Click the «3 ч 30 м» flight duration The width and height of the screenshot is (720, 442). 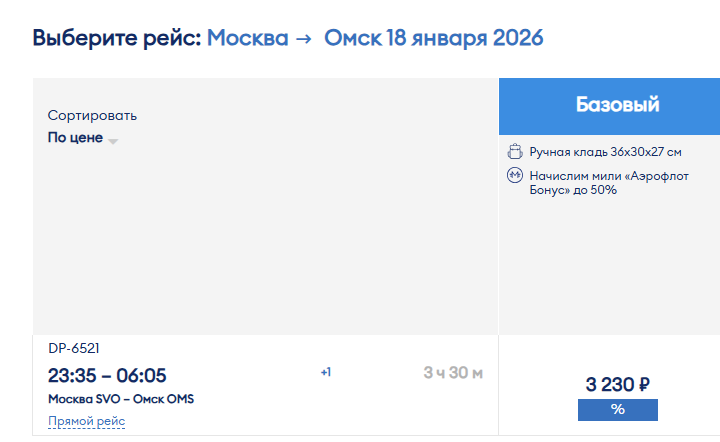click(453, 373)
